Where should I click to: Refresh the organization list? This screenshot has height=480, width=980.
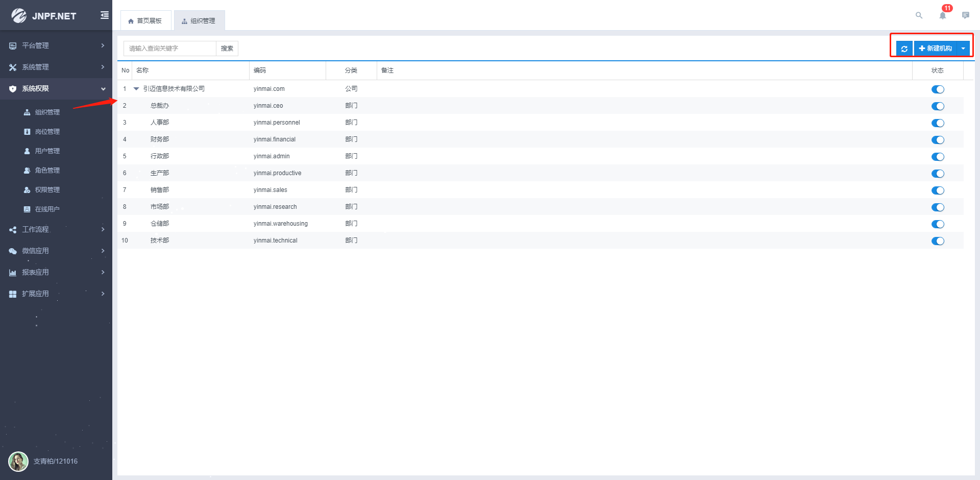click(904, 49)
